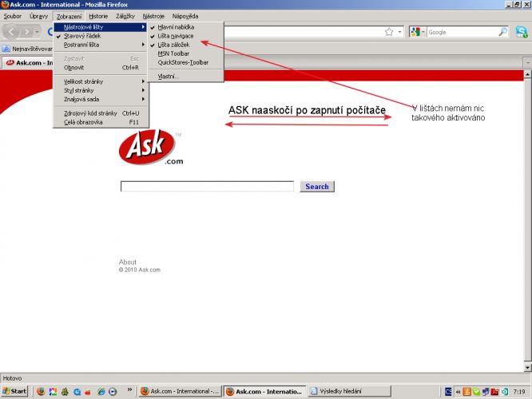This screenshot has width=532, height=399.
Task: Click the red tray icon before the clock
Action: pyautogui.click(x=494, y=392)
